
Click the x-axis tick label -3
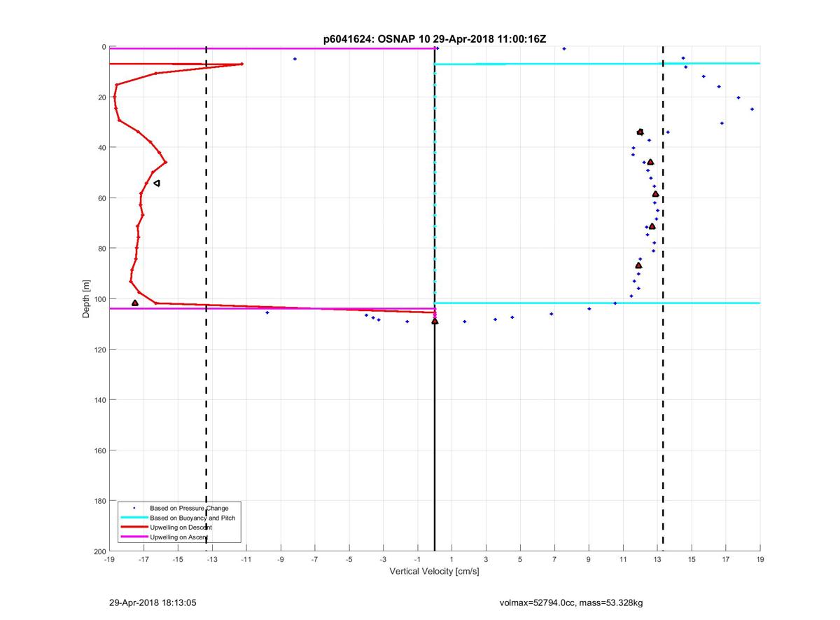pos(383,560)
